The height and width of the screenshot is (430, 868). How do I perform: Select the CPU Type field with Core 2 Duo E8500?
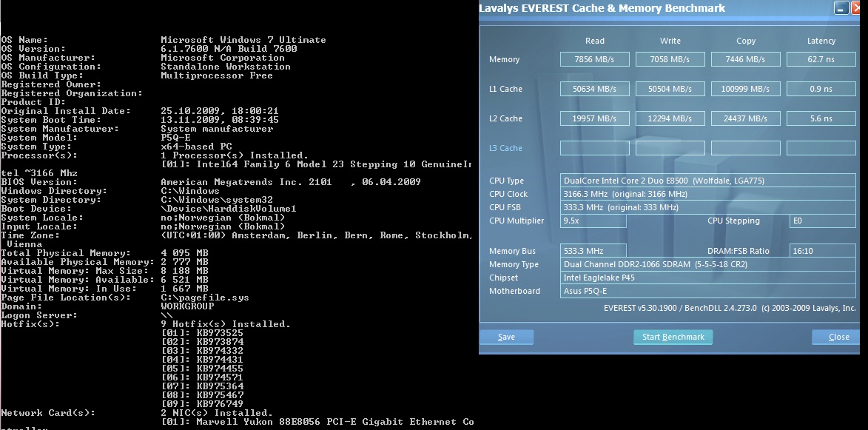pyautogui.click(x=708, y=181)
